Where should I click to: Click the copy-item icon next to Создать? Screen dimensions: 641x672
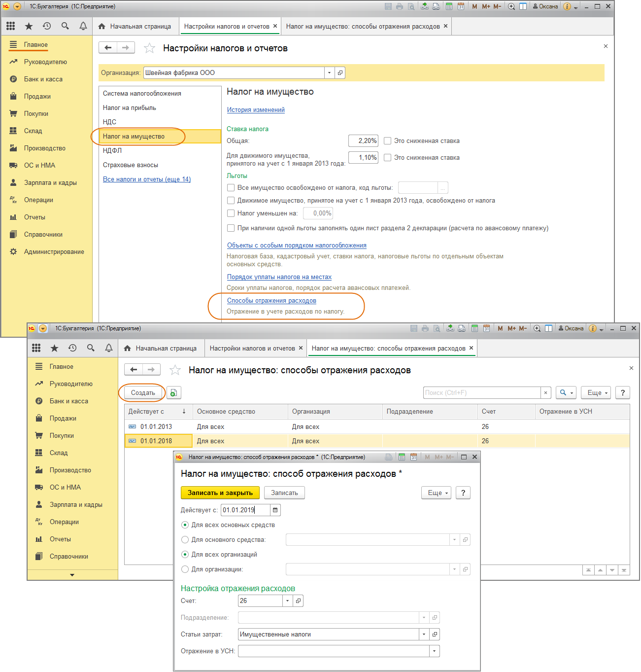[173, 392]
